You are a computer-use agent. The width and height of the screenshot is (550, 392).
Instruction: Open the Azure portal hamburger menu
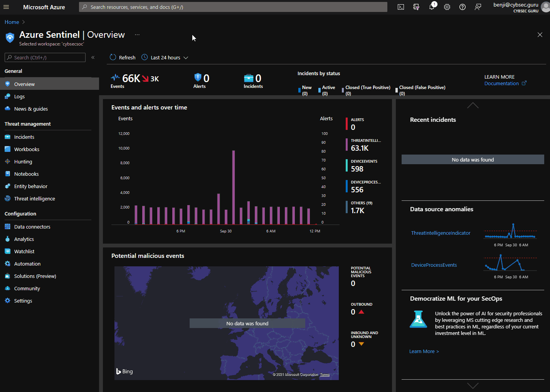pyautogui.click(x=6, y=7)
